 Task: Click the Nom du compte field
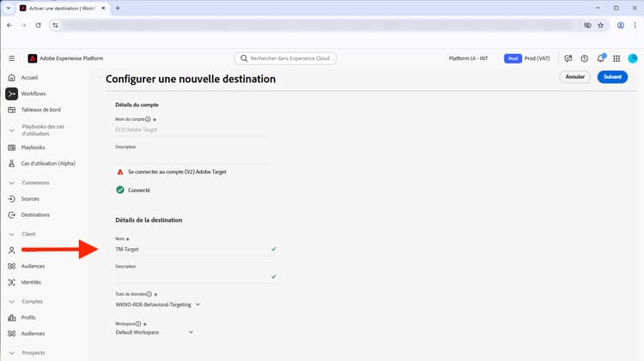191,129
